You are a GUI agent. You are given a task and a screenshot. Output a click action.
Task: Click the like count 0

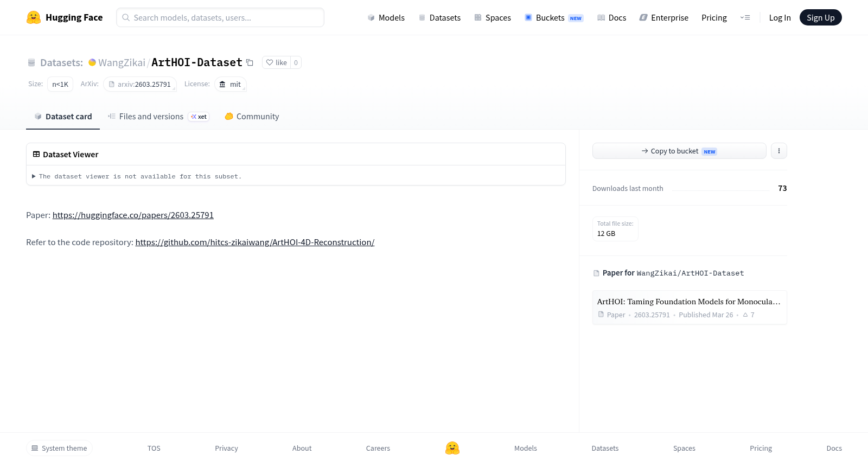[x=296, y=62]
